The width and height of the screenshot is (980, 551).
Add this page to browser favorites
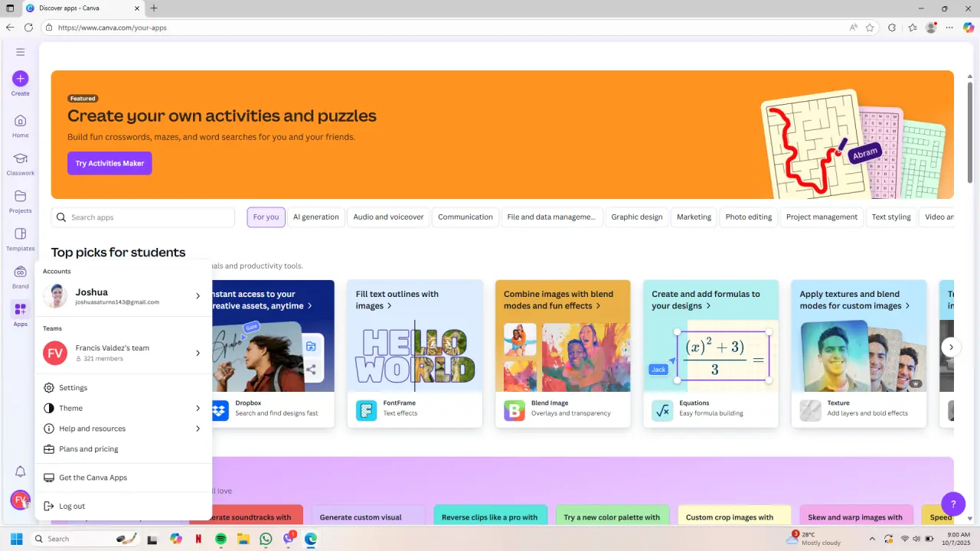point(870,28)
